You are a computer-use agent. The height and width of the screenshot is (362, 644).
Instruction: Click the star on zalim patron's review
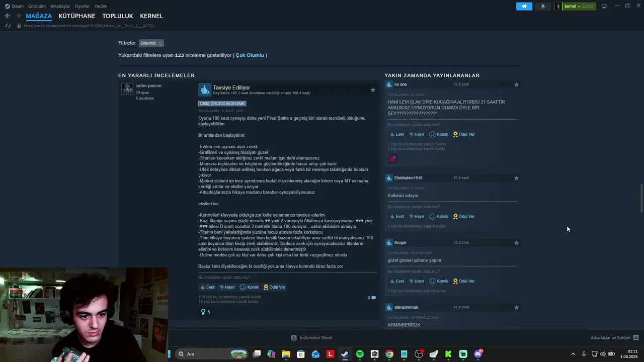click(373, 90)
